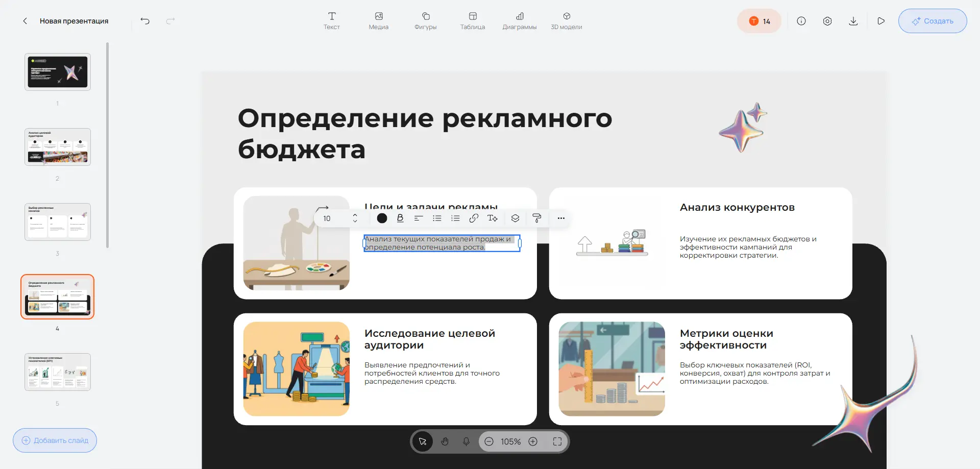
Task: Open the Текст insert tool
Action: [x=332, y=21]
